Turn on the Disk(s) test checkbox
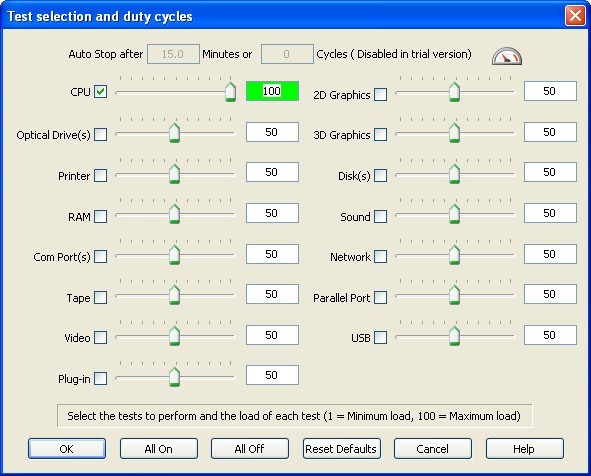This screenshot has height=476, width=591. pyautogui.click(x=380, y=175)
